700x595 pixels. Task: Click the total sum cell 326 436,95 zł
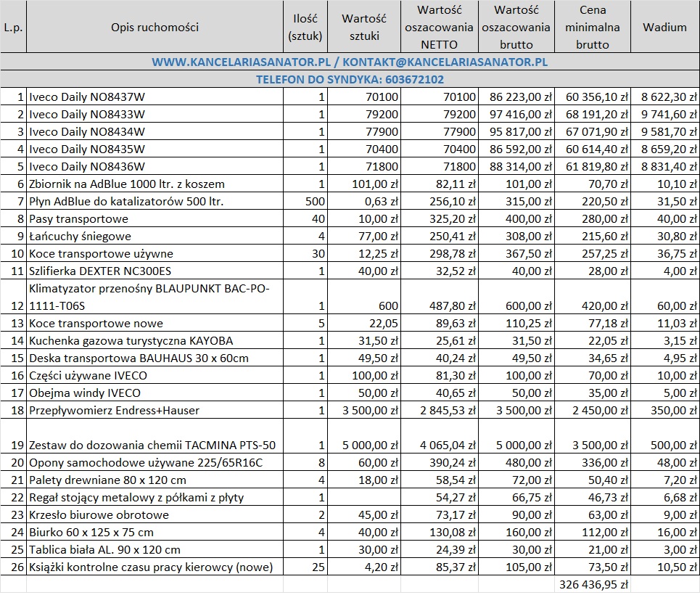click(x=593, y=584)
